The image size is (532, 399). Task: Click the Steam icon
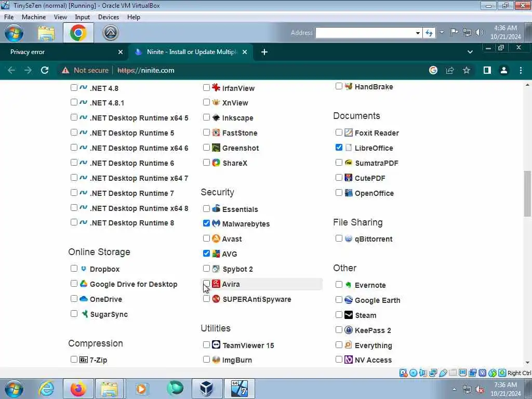click(349, 315)
